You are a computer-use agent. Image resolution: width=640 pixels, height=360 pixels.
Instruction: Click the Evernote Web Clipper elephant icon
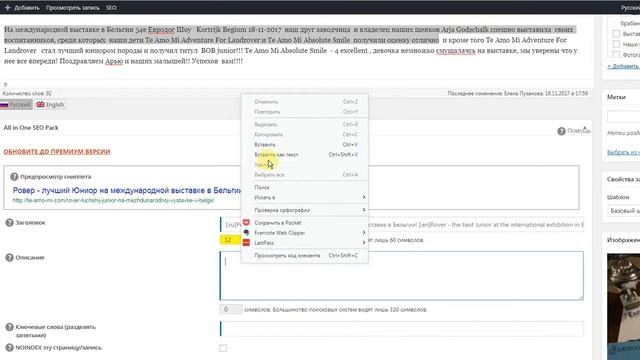tap(246, 233)
